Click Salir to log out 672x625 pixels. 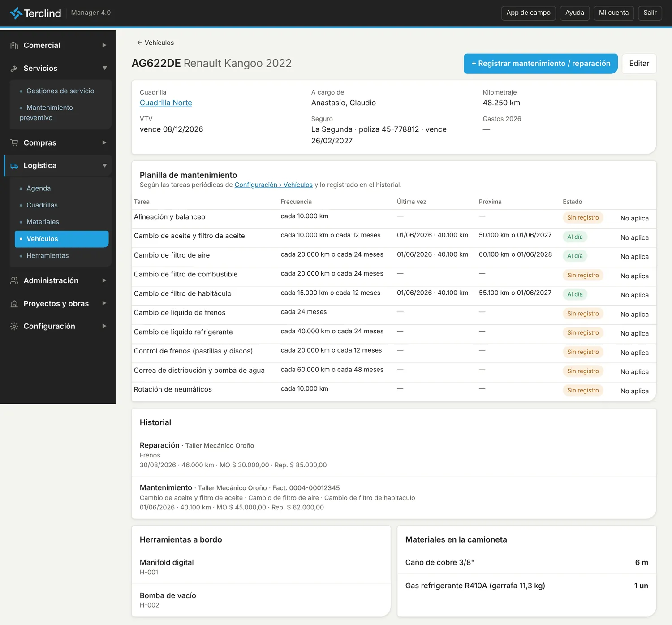coord(650,13)
